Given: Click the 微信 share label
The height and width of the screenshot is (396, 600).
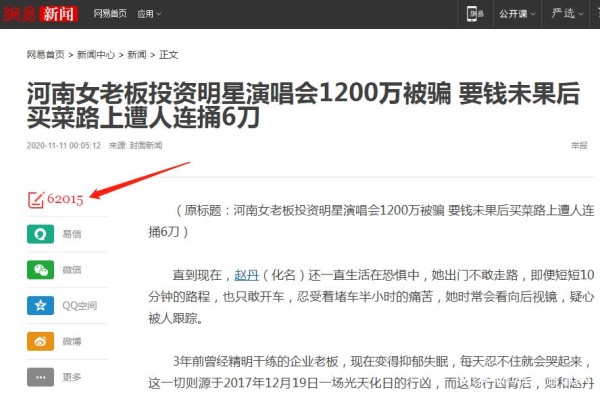Looking at the screenshot, I should (72, 270).
